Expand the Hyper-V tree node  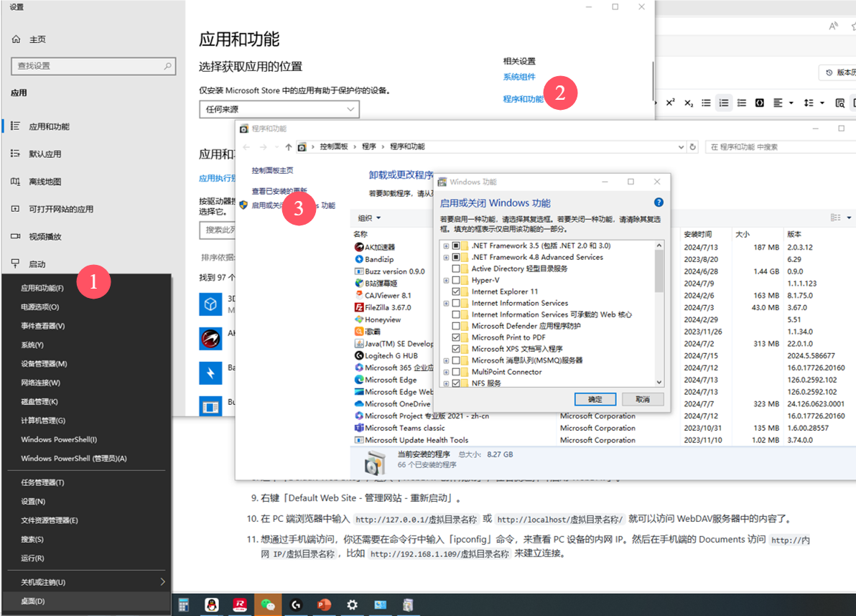(446, 281)
